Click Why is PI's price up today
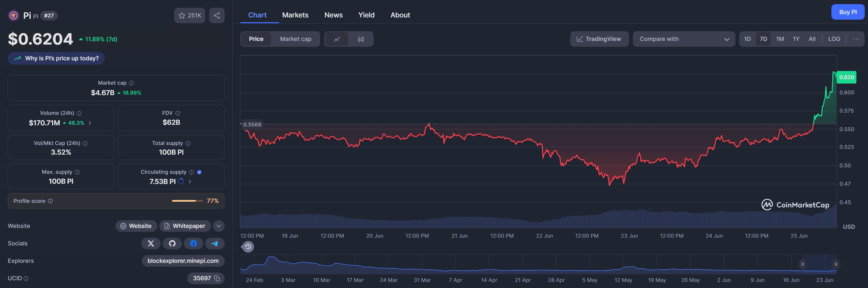Image resolution: width=868 pixels, height=288 pixels. click(x=56, y=58)
